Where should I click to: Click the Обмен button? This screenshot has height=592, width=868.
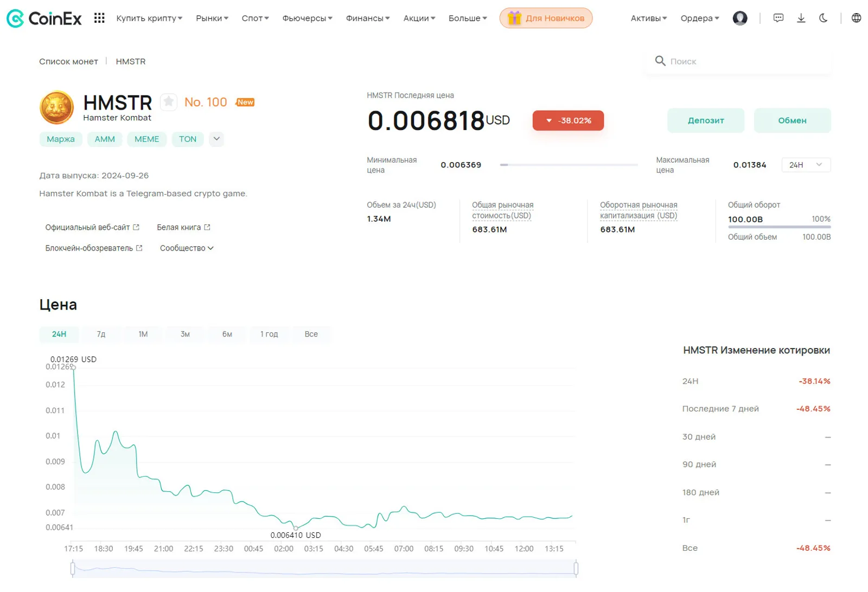(792, 120)
